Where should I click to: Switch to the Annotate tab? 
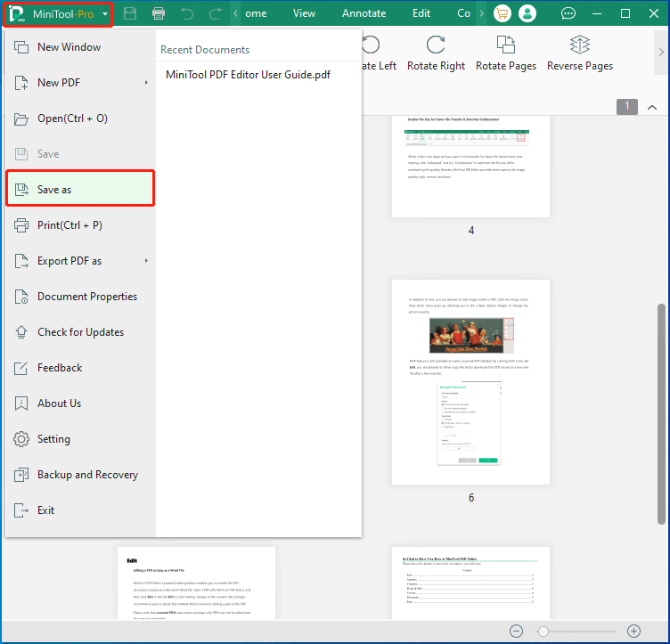click(364, 13)
